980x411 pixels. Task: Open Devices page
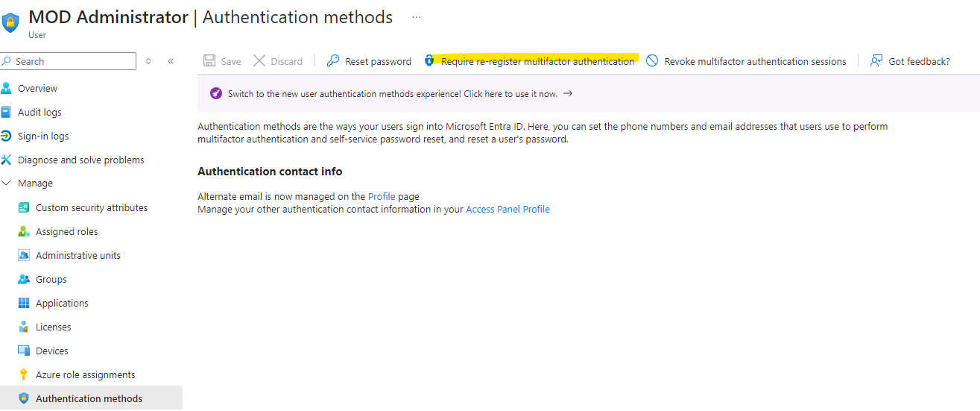[52, 351]
